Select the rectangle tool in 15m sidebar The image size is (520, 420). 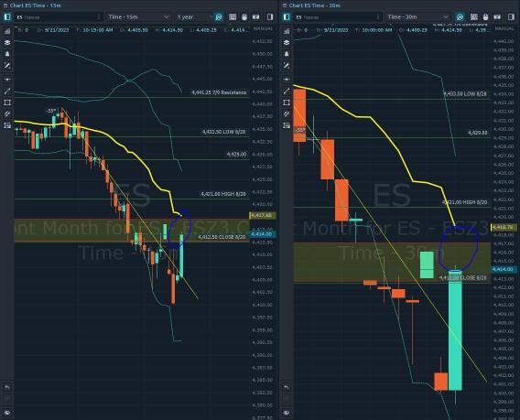coord(7,102)
